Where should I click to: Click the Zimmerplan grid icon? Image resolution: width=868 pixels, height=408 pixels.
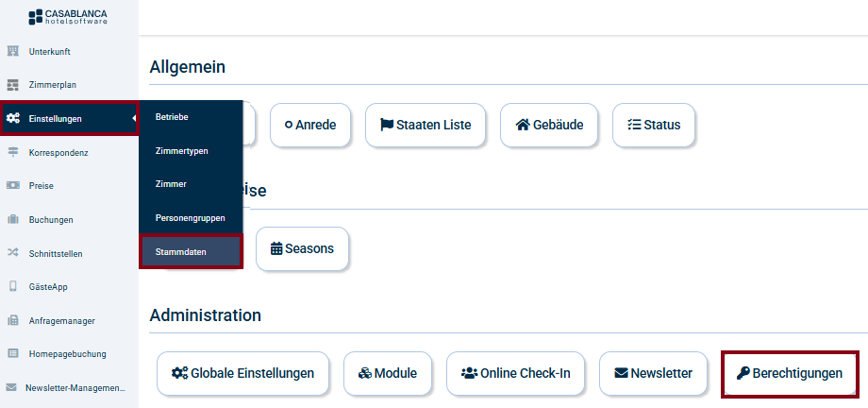click(x=13, y=85)
